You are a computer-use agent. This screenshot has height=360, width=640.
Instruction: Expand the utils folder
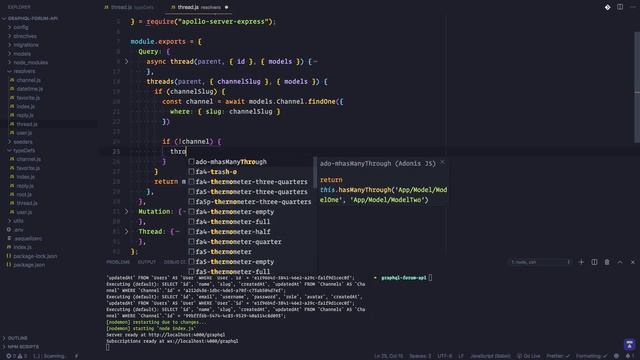(18, 221)
